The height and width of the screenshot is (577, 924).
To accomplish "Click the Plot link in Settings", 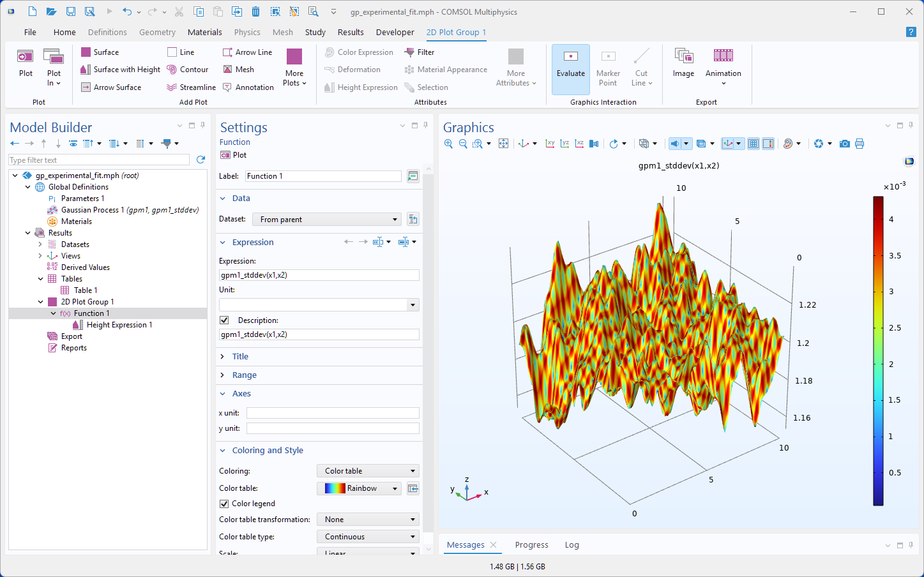I will (234, 155).
